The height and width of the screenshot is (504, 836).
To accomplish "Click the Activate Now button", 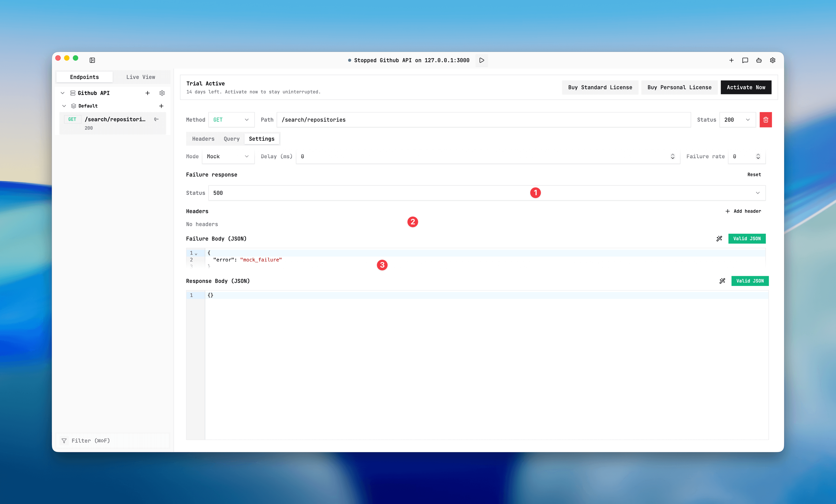I will pyautogui.click(x=746, y=87).
